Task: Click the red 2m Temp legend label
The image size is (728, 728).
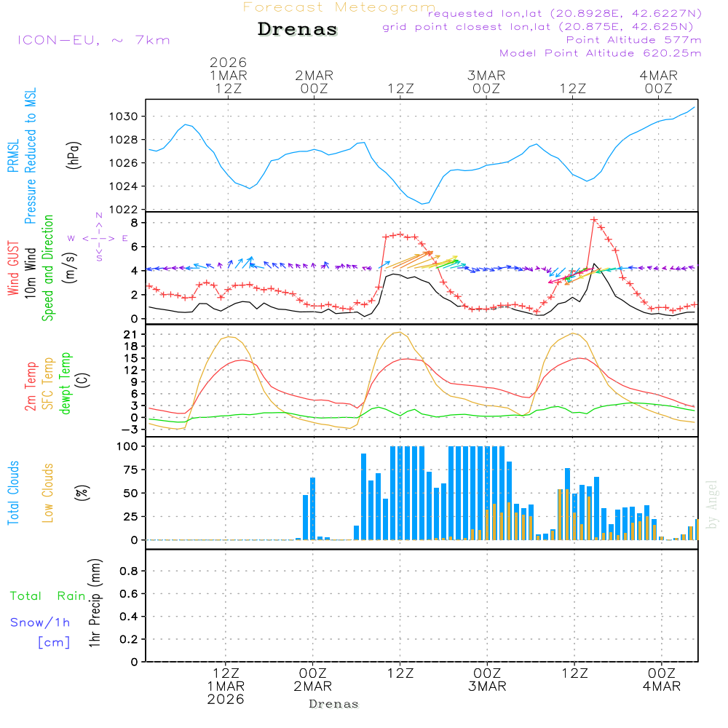Action: (x=31, y=384)
